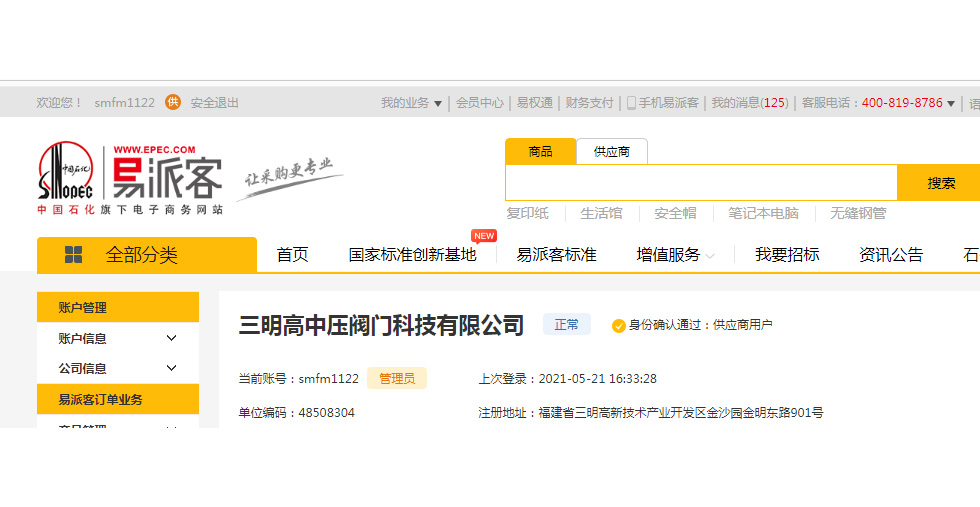Open 资讯公告 nav item

[x=891, y=254]
